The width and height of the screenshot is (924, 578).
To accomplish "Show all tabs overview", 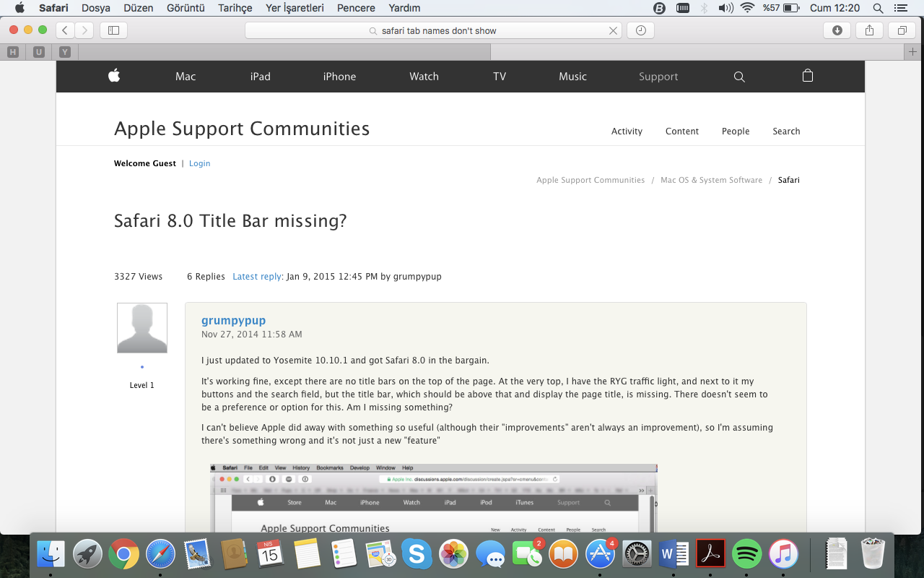I will [x=902, y=30].
